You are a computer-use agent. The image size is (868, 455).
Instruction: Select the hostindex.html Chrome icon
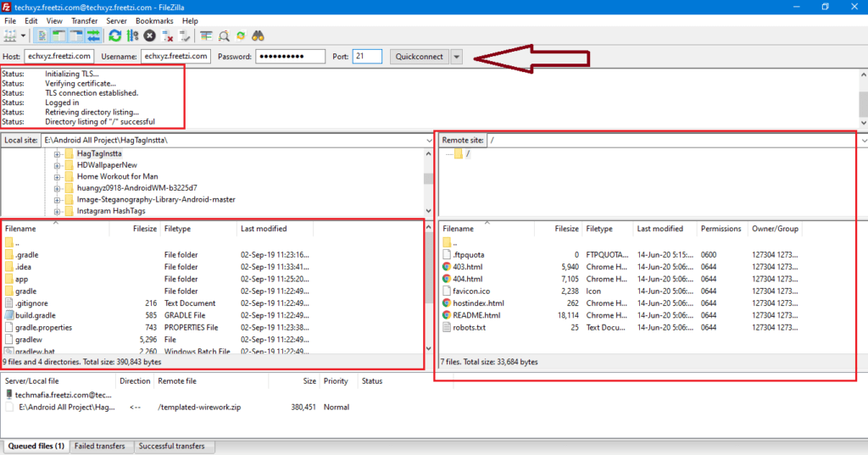(447, 303)
